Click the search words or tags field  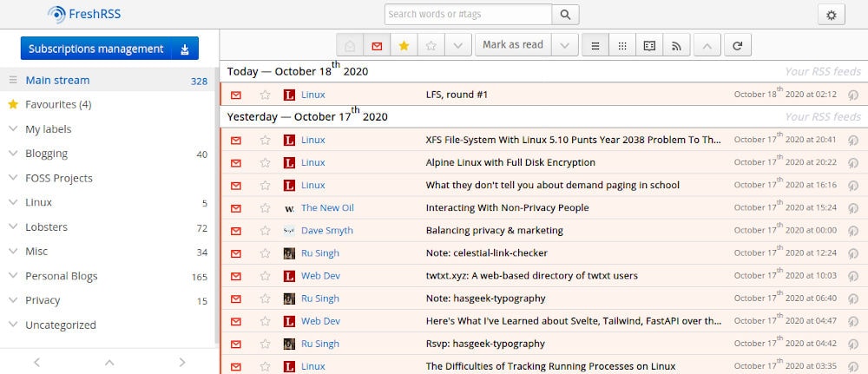tap(468, 15)
